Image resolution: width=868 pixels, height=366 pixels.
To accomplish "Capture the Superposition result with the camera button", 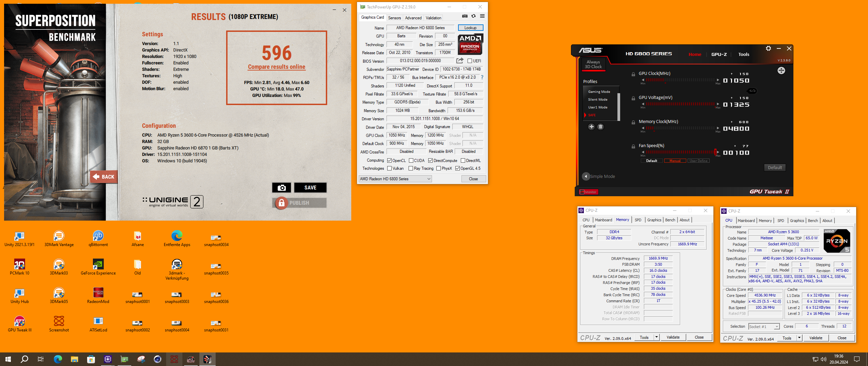I will point(281,188).
